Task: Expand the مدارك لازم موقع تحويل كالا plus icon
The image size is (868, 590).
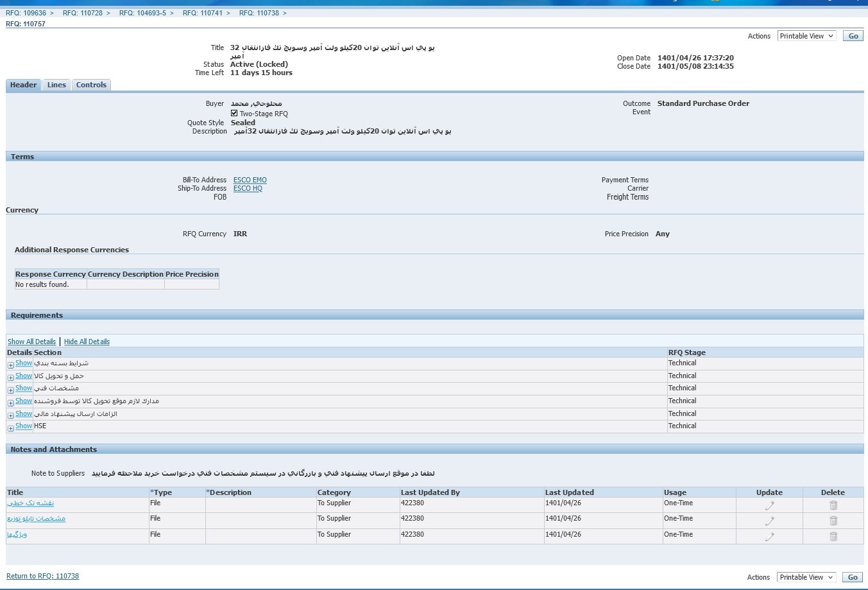Action: [11, 403]
